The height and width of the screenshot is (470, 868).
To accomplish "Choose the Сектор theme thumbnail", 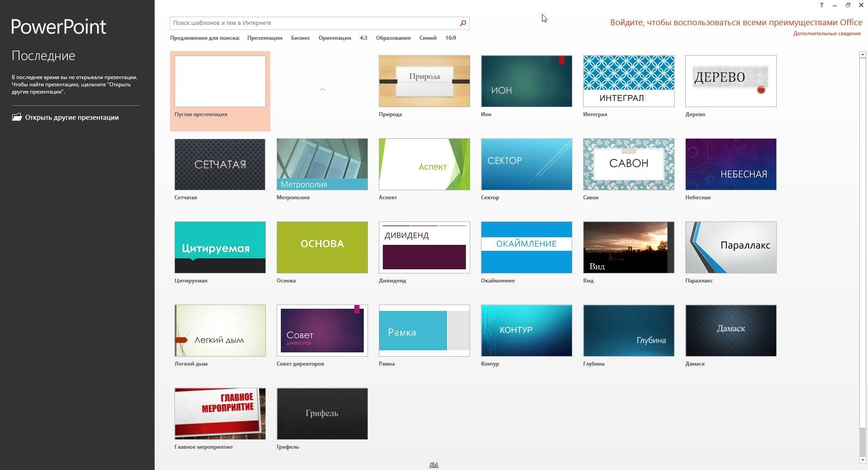I will point(527,164).
